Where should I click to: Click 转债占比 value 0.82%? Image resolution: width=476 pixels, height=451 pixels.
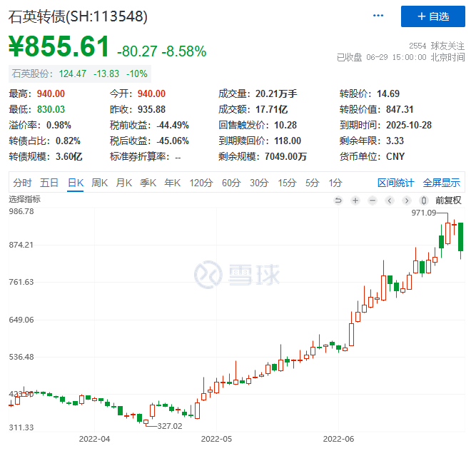68,141
